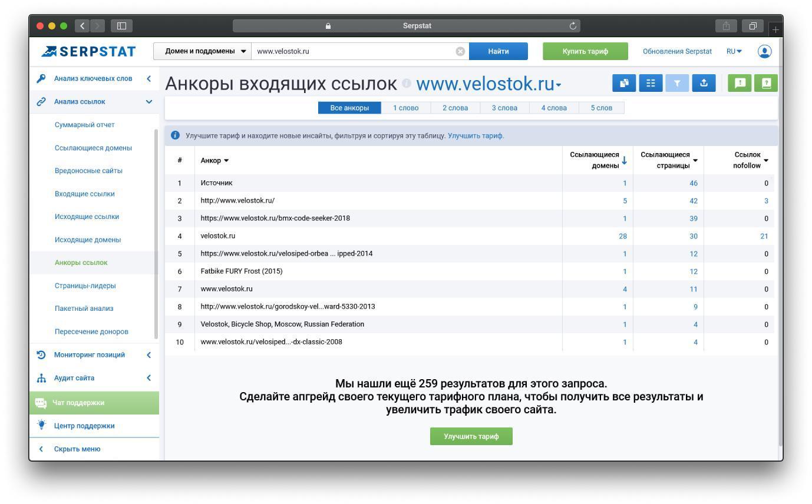Clear the search field with the X icon
Screen dimensions: 812x504
(460, 51)
